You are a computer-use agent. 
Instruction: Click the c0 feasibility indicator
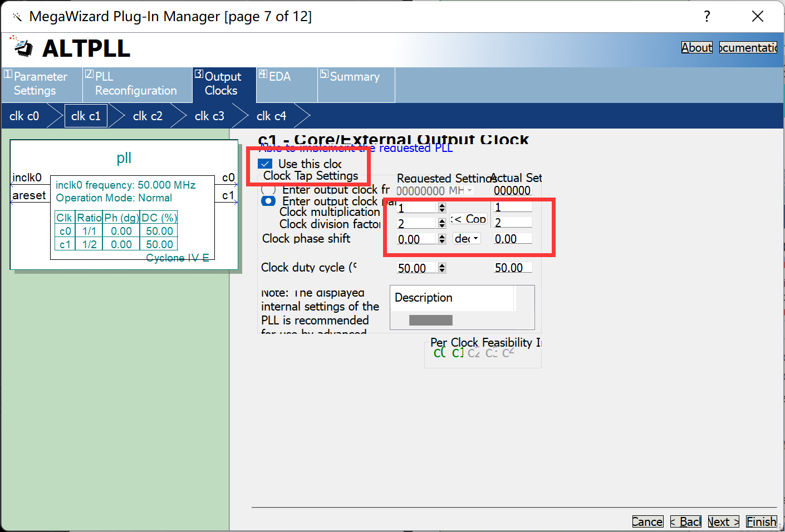(439, 353)
